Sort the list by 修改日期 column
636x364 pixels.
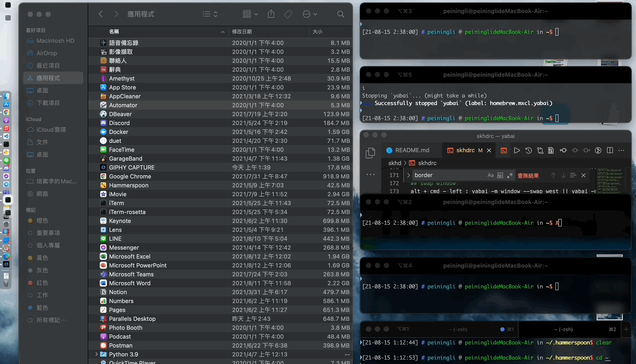[242, 32]
